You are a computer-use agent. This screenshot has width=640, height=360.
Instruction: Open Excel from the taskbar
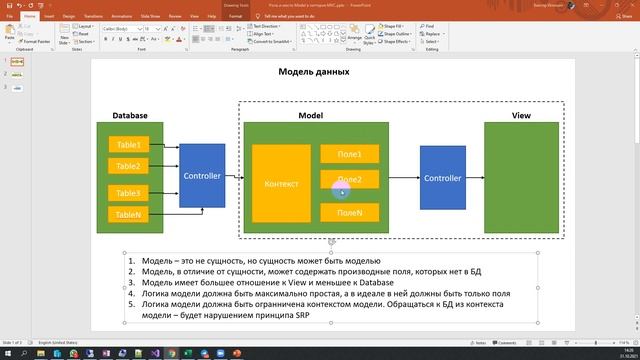(188, 353)
